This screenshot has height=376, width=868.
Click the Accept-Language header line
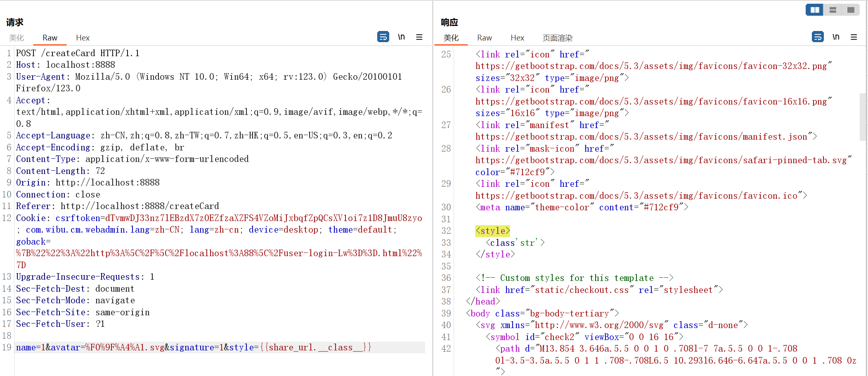pos(204,136)
